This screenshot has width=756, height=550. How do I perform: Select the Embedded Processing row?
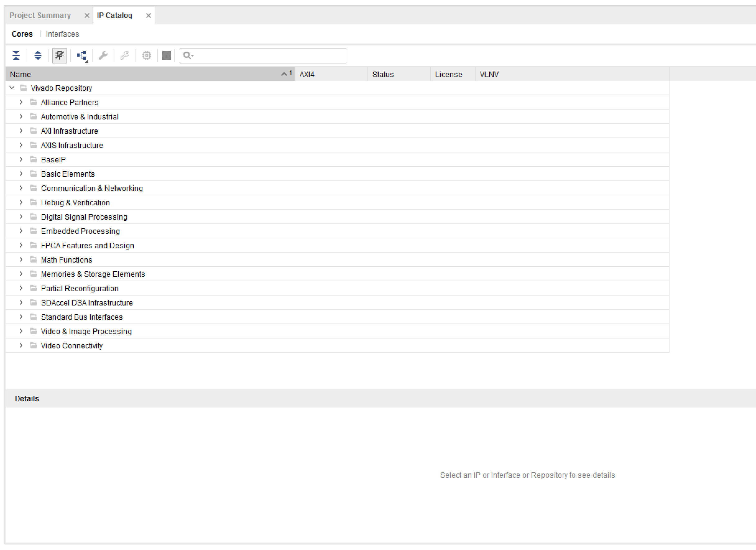click(337, 231)
